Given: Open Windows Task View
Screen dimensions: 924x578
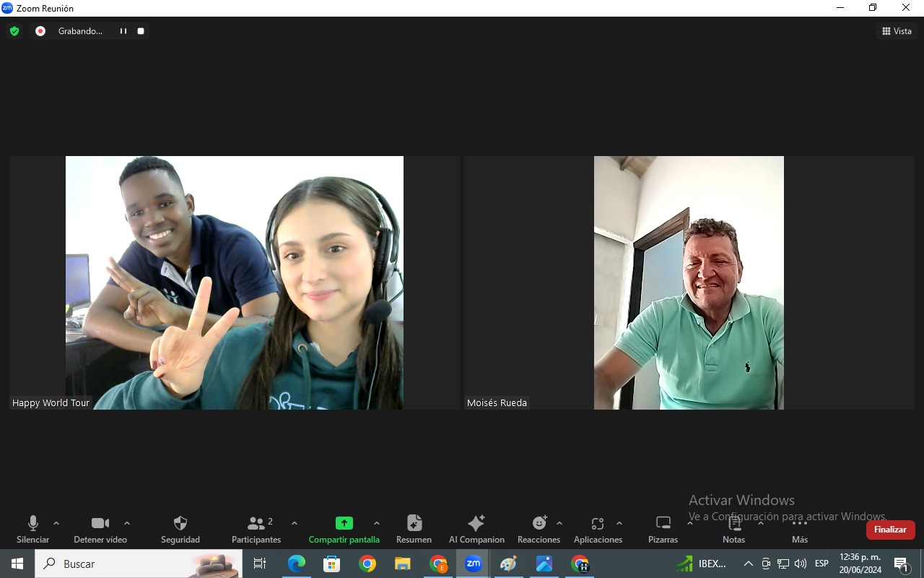Looking at the screenshot, I should [x=260, y=564].
